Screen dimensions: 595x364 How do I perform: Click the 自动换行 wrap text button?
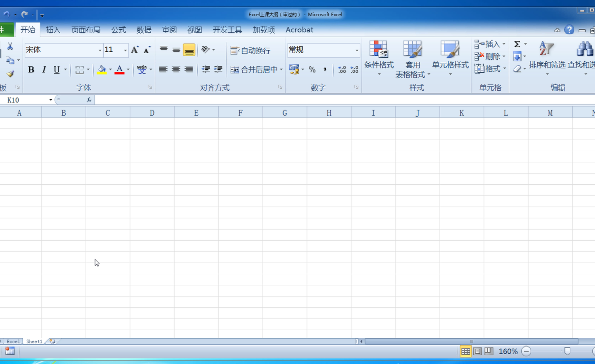click(x=250, y=50)
